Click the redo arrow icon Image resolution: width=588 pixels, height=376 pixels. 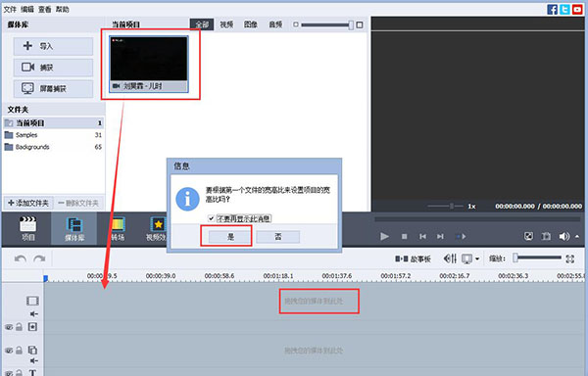(39, 258)
